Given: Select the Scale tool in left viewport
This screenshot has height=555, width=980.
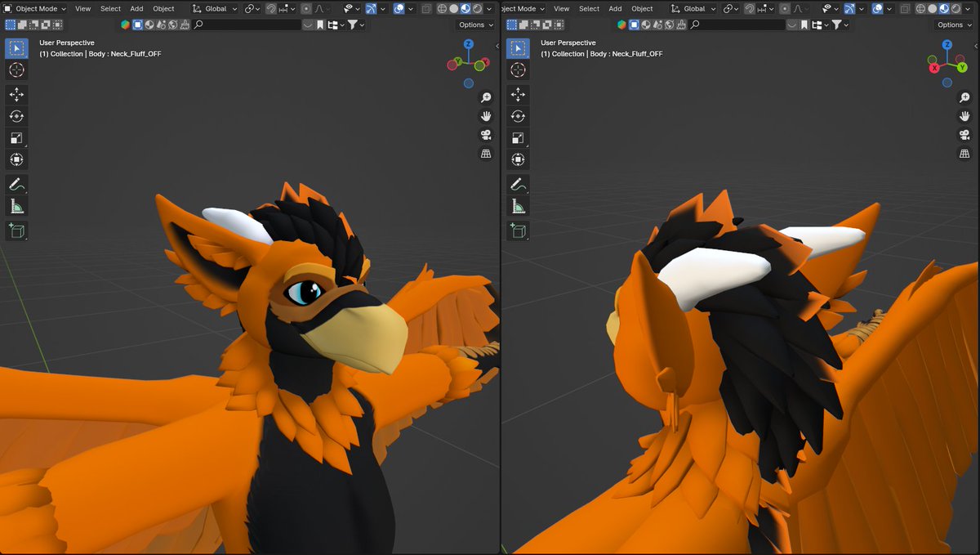Looking at the screenshot, I should (x=16, y=138).
